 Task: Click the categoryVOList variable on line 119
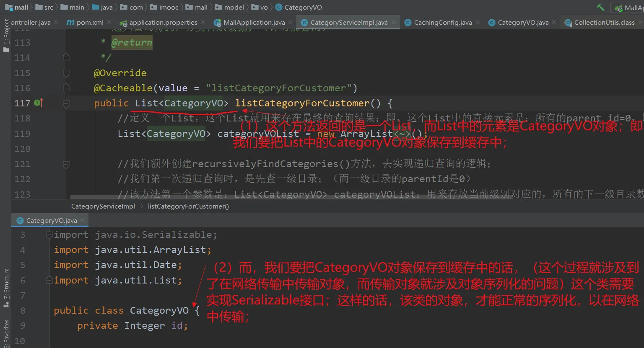tap(258, 134)
